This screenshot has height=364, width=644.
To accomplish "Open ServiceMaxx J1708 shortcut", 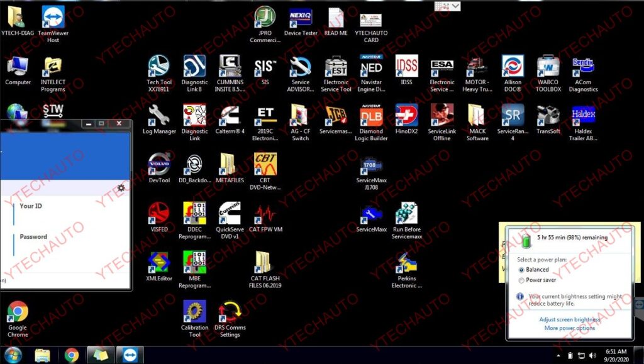I will pos(371,173).
